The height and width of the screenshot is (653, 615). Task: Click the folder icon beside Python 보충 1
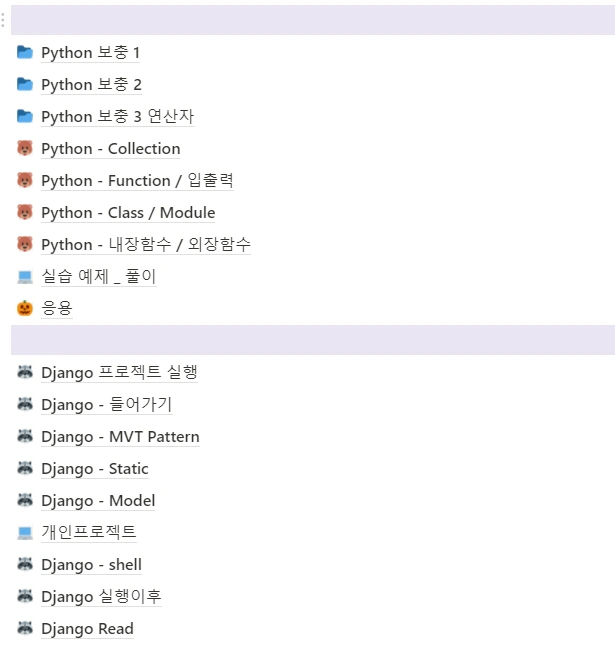click(x=25, y=52)
